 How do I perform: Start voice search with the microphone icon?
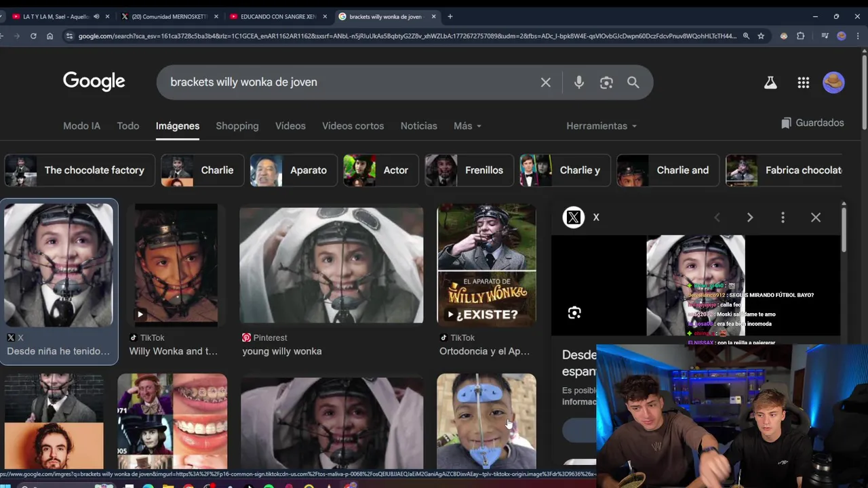pos(578,82)
